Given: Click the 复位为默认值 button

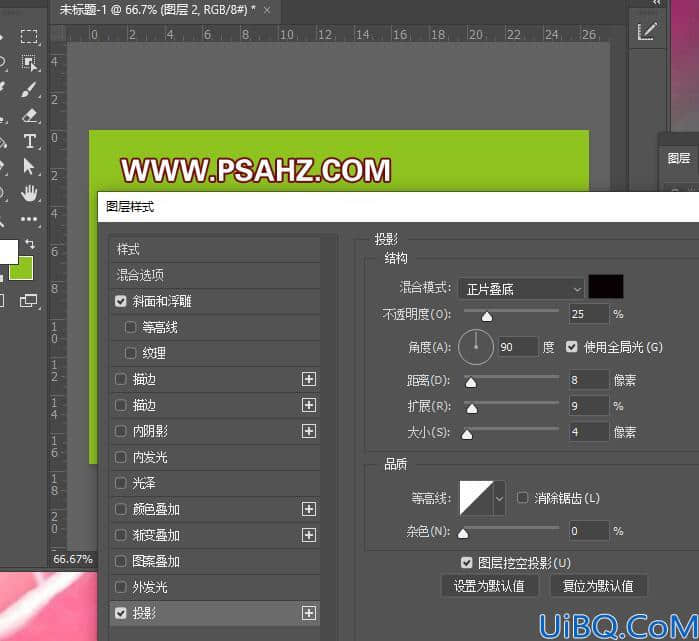Looking at the screenshot, I should (598, 586).
